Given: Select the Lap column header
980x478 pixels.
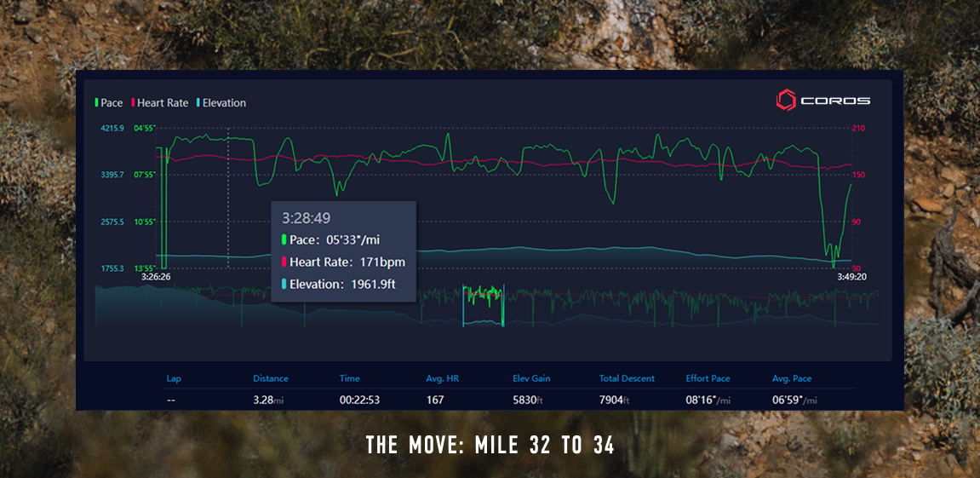Looking at the screenshot, I should point(174,378).
